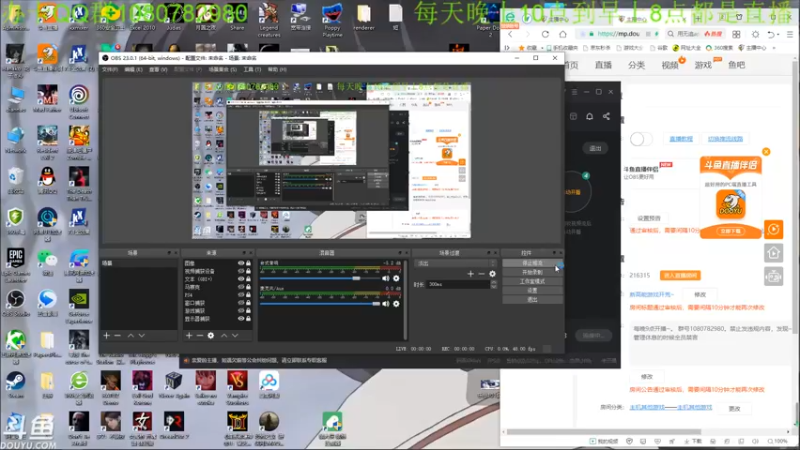800x450 pixels.
Task: Remove the selected source with the minus icon
Action: 199,336
